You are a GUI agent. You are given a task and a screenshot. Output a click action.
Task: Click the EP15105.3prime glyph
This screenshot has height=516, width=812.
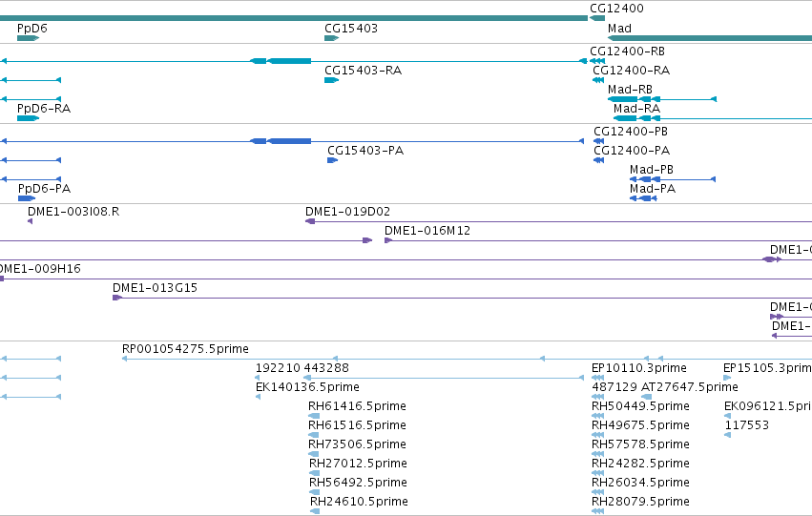(x=727, y=378)
